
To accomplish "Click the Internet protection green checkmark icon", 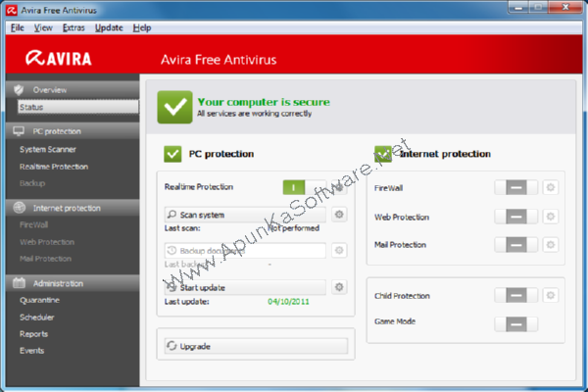I will pyautogui.click(x=383, y=154).
